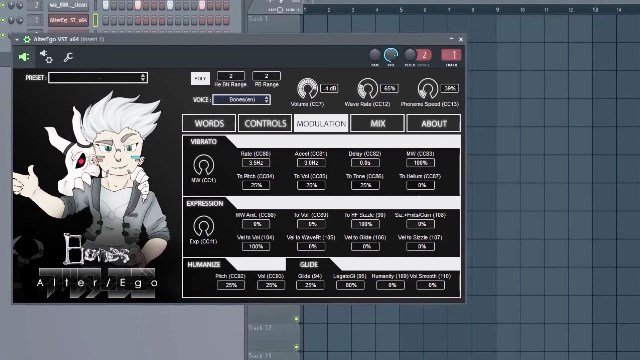Click the Volume -1 dB value box
The height and width of the screenshot is (360, 640).
329,88
